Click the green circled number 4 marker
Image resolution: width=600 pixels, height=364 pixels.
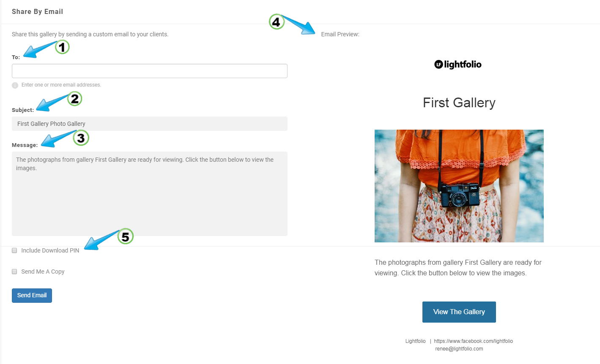point(276,22)
